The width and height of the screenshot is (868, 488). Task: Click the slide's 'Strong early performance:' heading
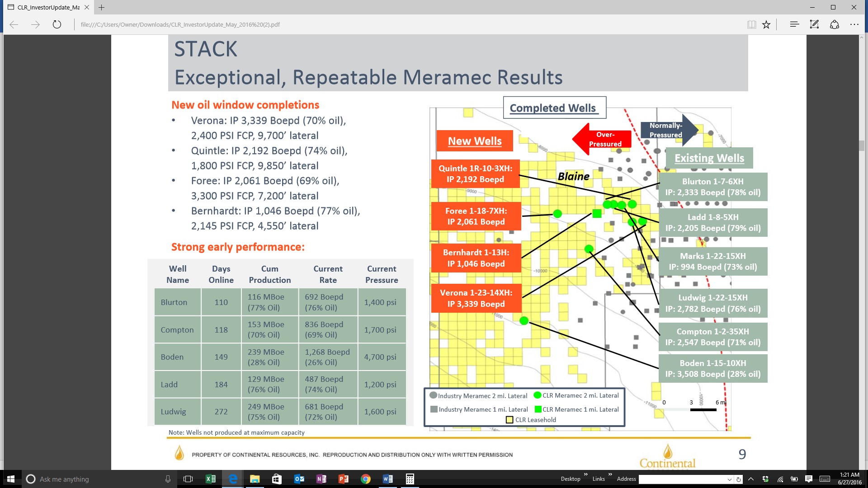238,247
